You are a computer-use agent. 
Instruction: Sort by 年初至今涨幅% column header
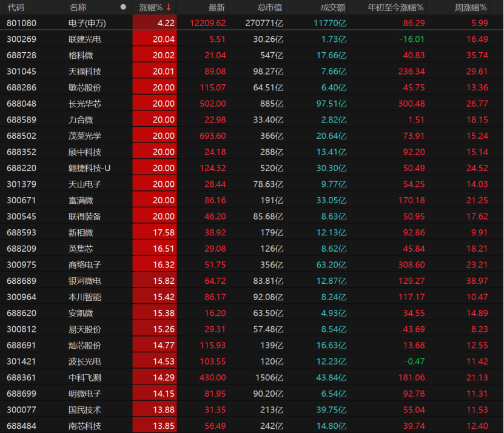coord(395,7)
